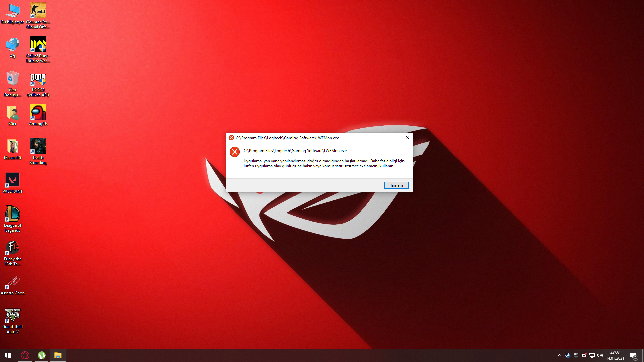Select the Among Us shortcut
Screen dimensions: 644x362
click(38, 115)
